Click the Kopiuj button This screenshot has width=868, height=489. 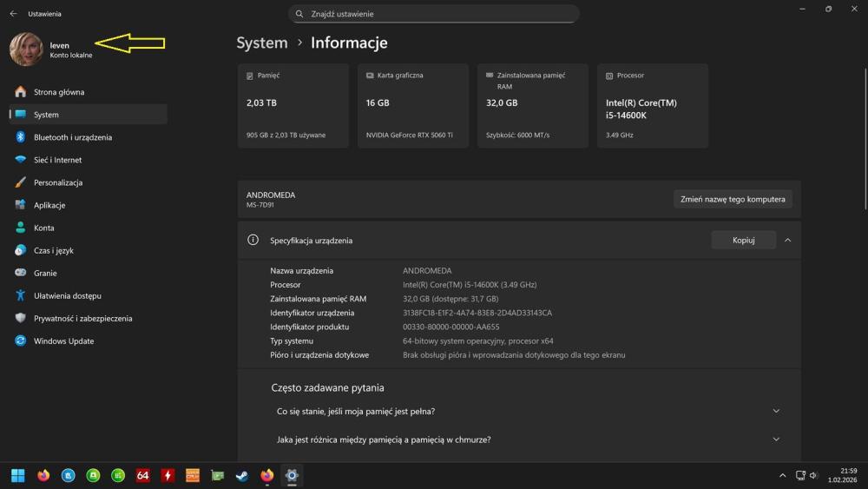[x=743, y=240]
